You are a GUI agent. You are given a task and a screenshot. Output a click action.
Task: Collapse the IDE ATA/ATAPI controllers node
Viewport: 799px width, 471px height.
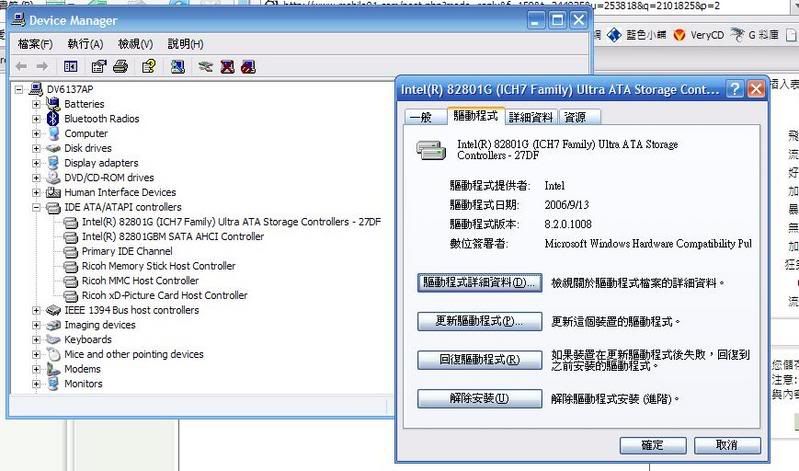37,207
